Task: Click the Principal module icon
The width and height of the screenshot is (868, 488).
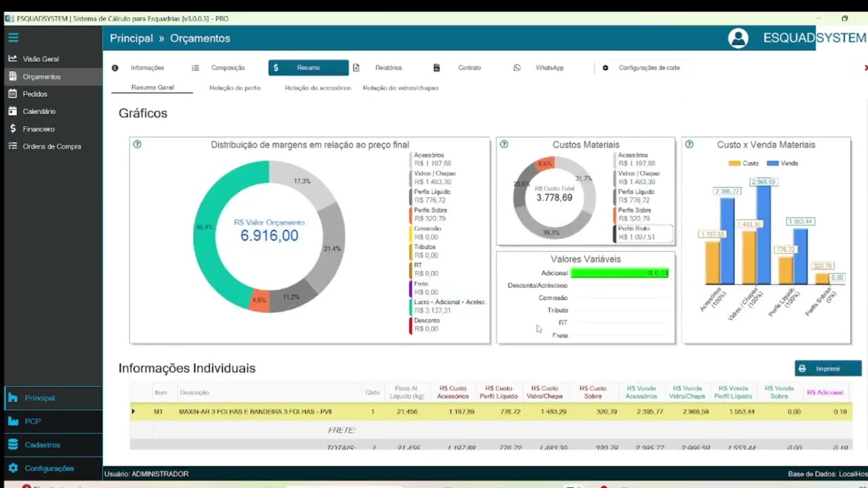Action: click(13, 398)
